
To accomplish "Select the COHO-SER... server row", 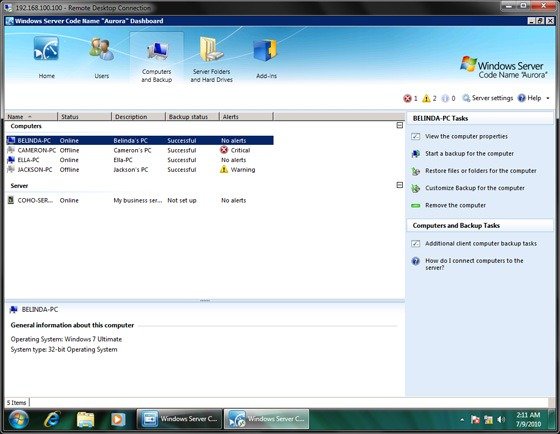I will pyautogui.click(x=140, y=200).
